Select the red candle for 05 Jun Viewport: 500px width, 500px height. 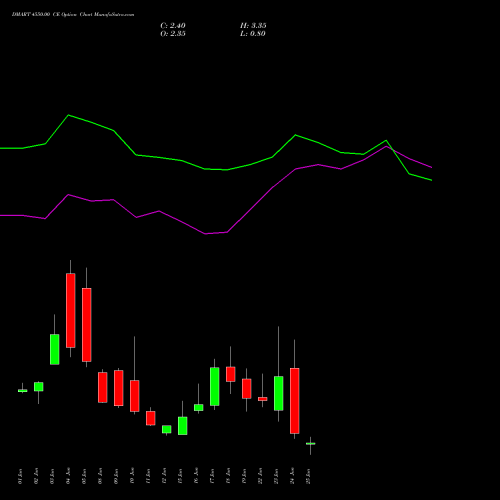87,325
